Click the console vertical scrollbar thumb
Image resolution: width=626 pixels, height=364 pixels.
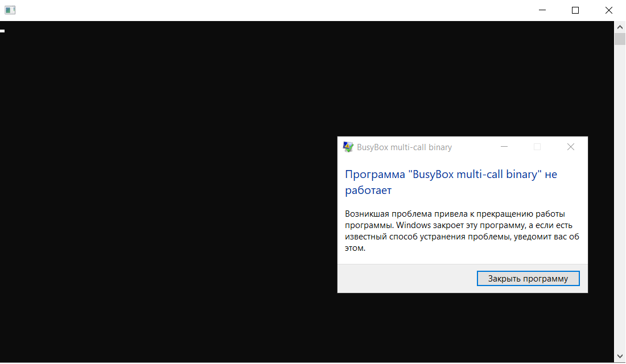click(620, 39)
